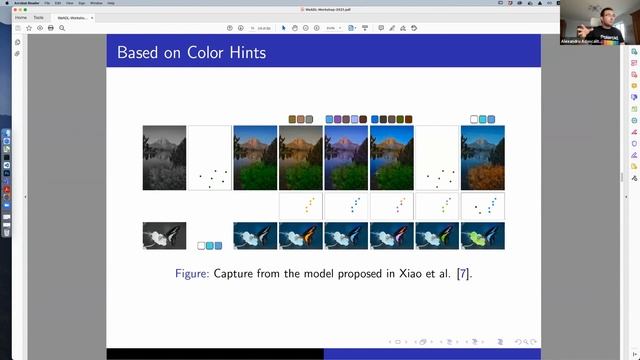Click the reference link [7] in caption

click(463, 273)
